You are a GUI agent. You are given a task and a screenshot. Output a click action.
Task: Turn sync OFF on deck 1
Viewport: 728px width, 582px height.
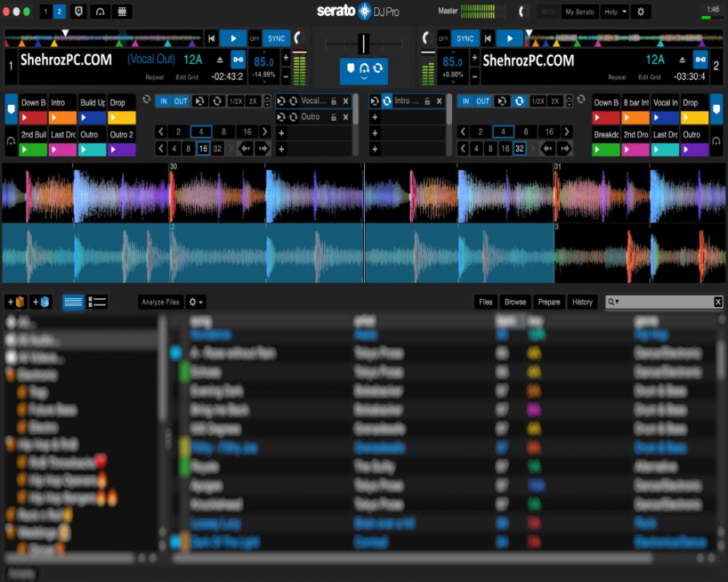pos(254,38)
